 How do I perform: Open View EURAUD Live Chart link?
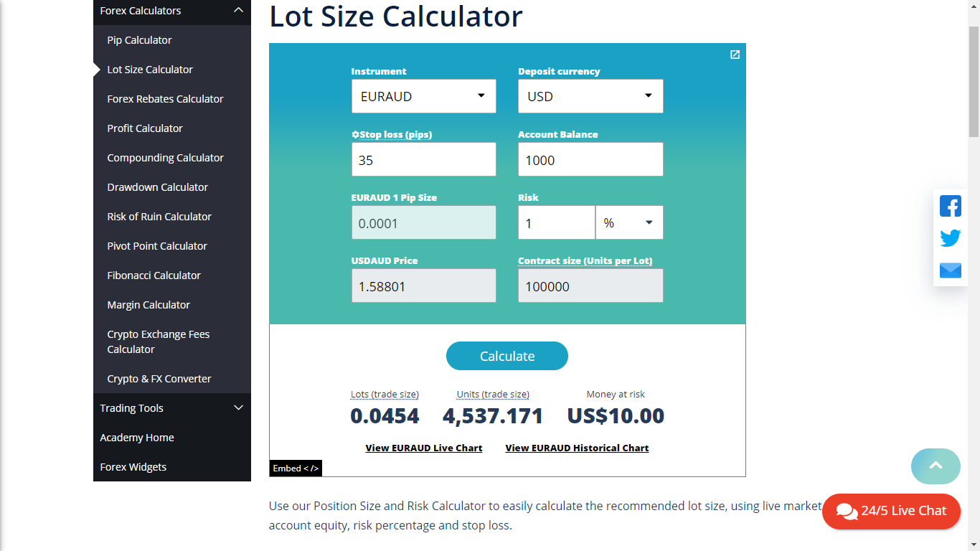point(424,448)
